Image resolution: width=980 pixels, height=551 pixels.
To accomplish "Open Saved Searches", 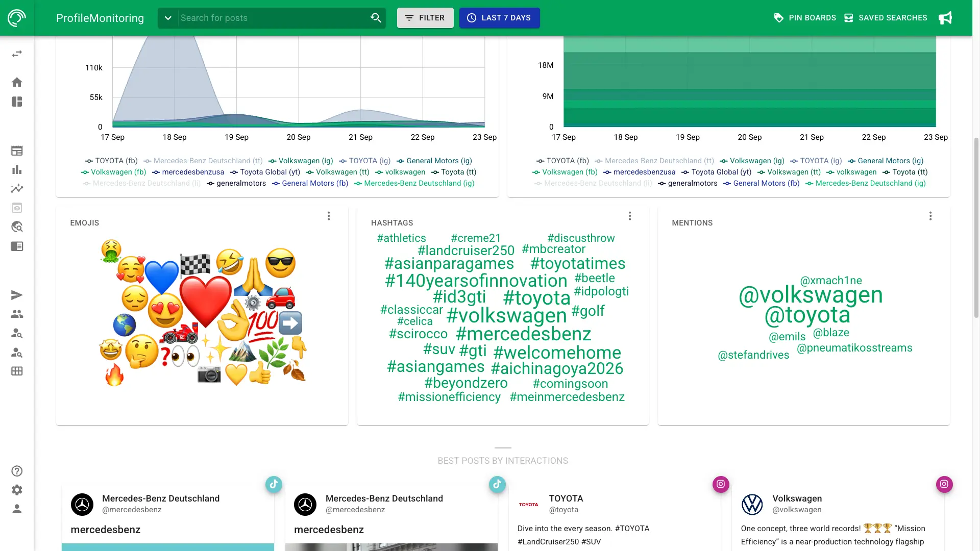I will pyautogui.click(x=886, y=18).
